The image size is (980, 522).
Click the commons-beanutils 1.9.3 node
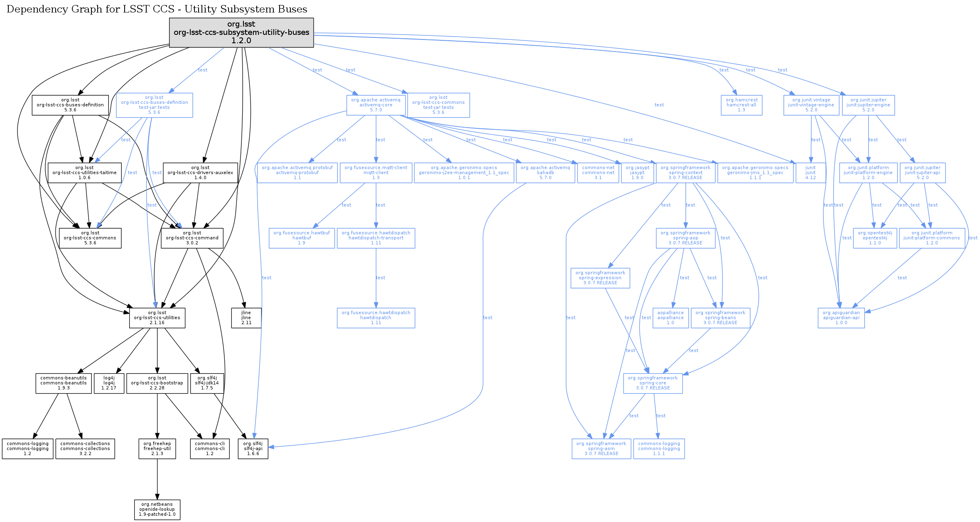(64, 383)
